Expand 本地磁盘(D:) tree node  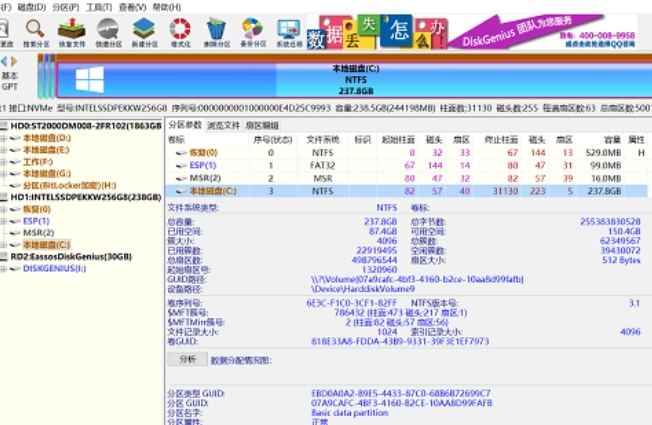[x=3, y=138]
